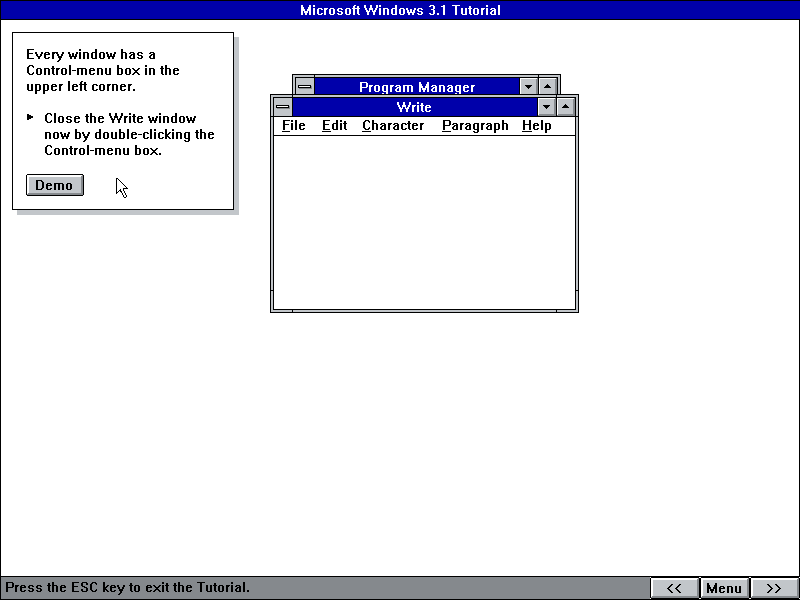Maximize the Program Manager window
The height and width of the screenshot is (600, 800).
click(x=547, y=86)
